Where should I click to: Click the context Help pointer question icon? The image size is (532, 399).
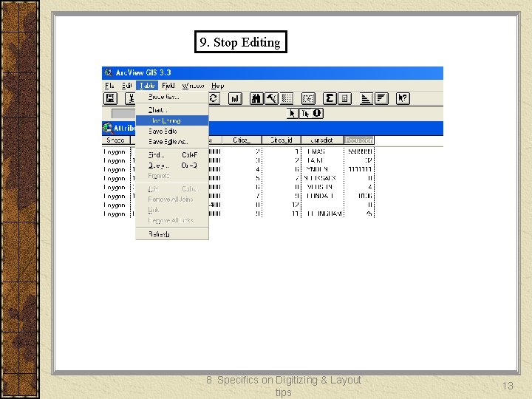tap(403, 98)
